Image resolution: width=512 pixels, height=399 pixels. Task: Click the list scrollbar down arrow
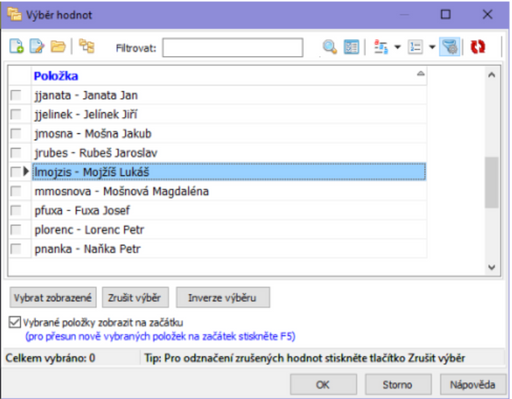click(x=492, y=267)
